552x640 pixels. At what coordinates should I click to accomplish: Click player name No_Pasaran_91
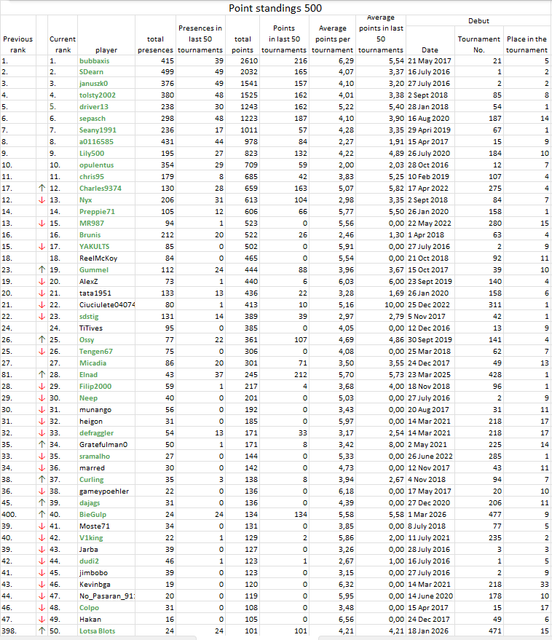pyautogui.click(x=107, y=596)
